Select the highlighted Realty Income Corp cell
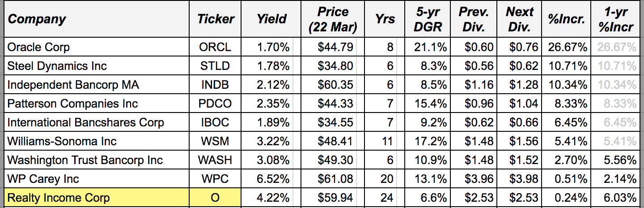 tap(97, 198)
